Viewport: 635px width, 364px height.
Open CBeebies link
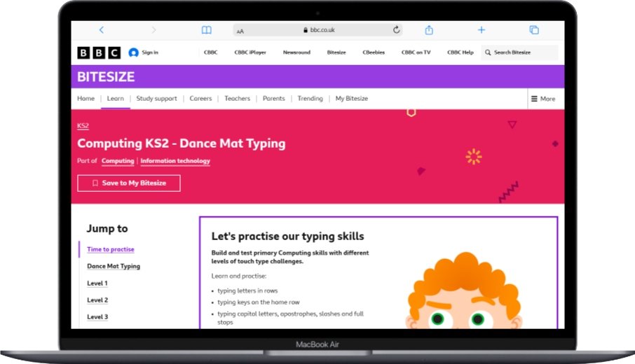coord(374,52)
